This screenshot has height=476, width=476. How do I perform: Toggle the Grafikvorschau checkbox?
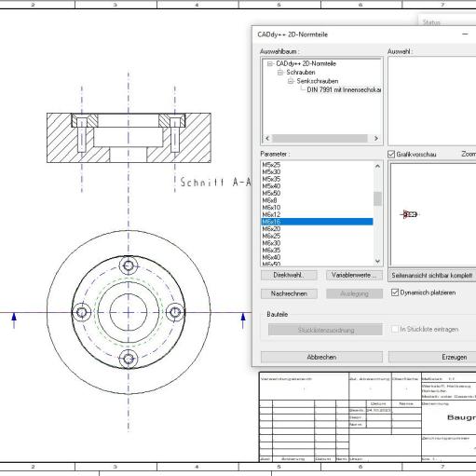tap(391, 154)
